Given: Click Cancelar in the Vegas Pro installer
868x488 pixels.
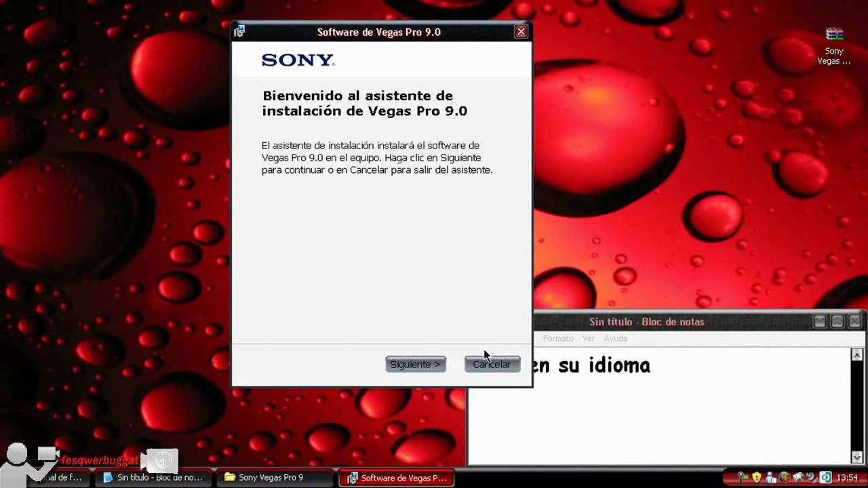Looking at the screenshot, I should click(x=492, y=364).
